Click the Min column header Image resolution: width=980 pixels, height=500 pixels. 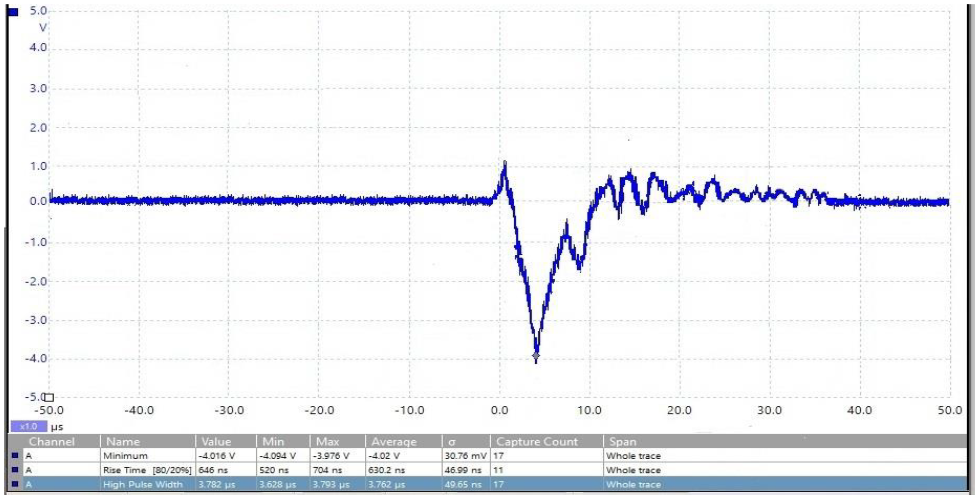click(273, 442)
